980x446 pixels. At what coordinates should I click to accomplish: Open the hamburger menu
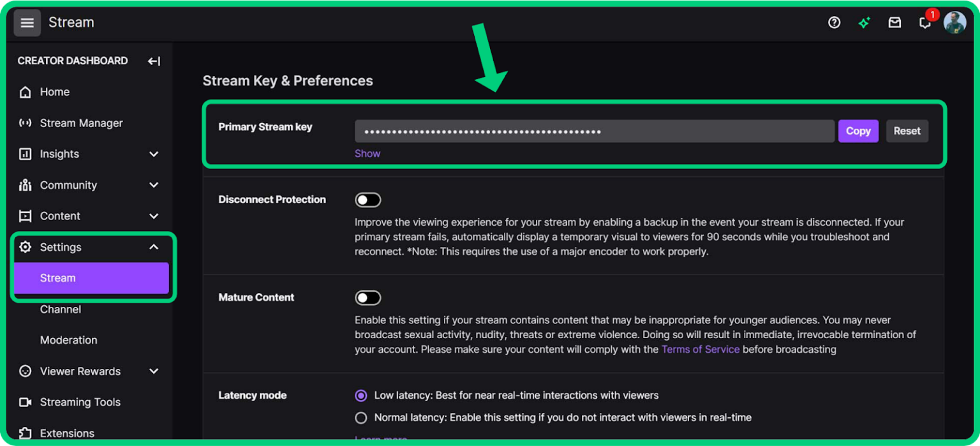(x=26, y=22)
